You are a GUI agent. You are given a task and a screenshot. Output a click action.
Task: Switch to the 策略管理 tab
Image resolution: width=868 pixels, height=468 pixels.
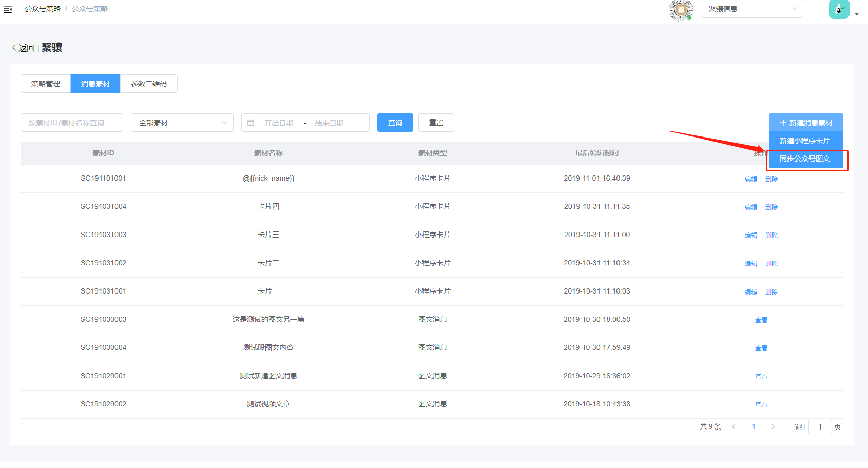pos(46,84)
